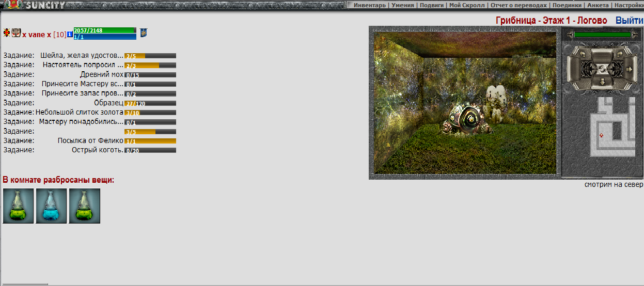Click quest text Образец
Image resolution: width=644 pixels, height=286 pixels.
(108, 103)
